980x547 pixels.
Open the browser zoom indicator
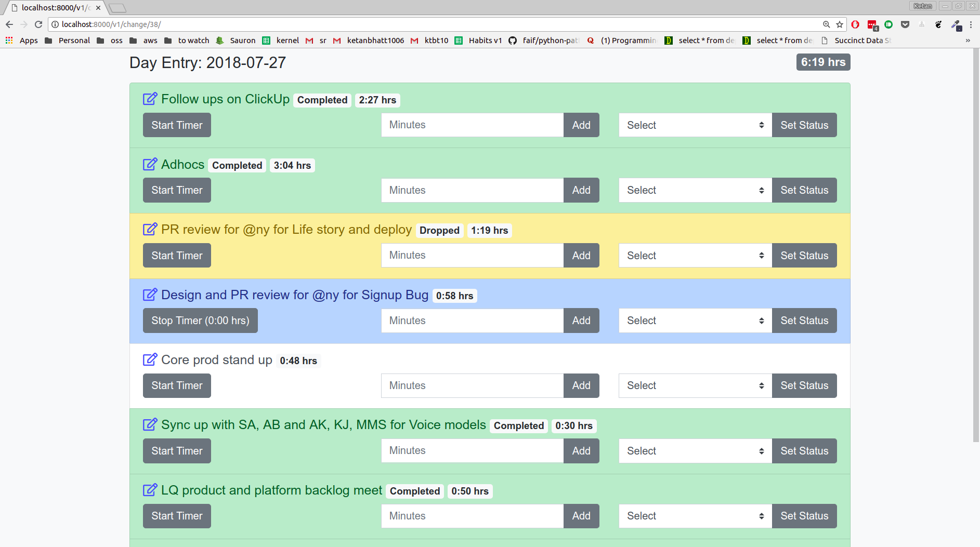[826, 24]
